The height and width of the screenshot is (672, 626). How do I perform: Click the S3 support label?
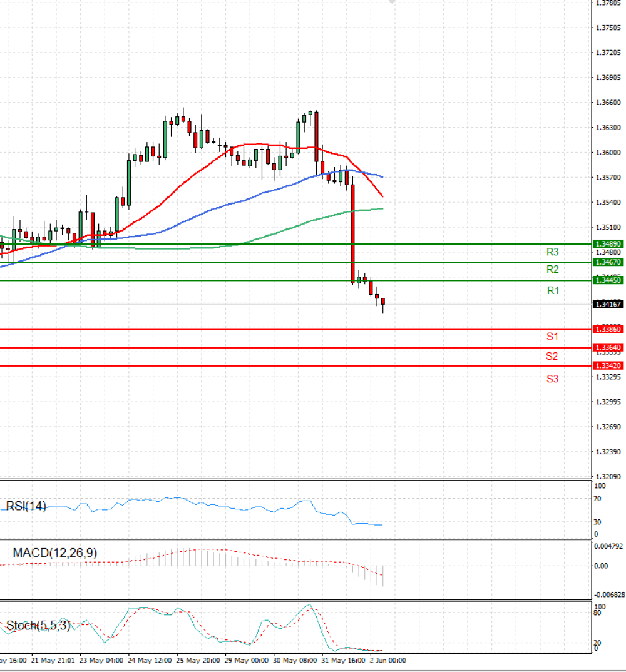tap(552, 379)
